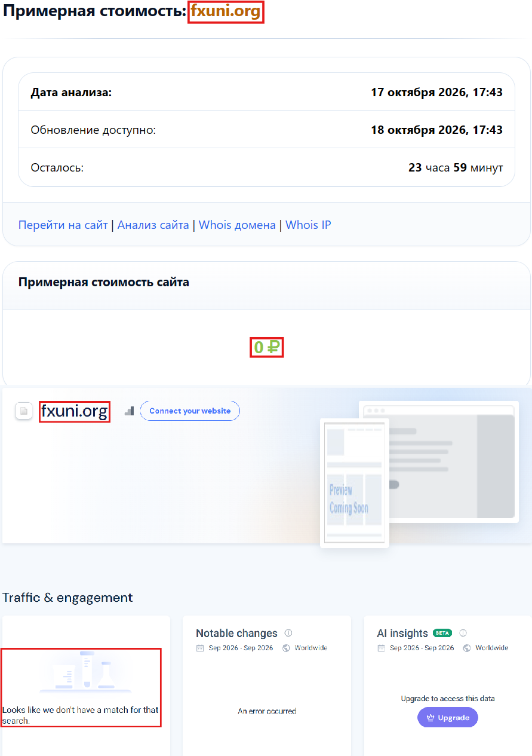
Task: Click the 'Traffic & engagement' heading
Action: click(67, 598)
